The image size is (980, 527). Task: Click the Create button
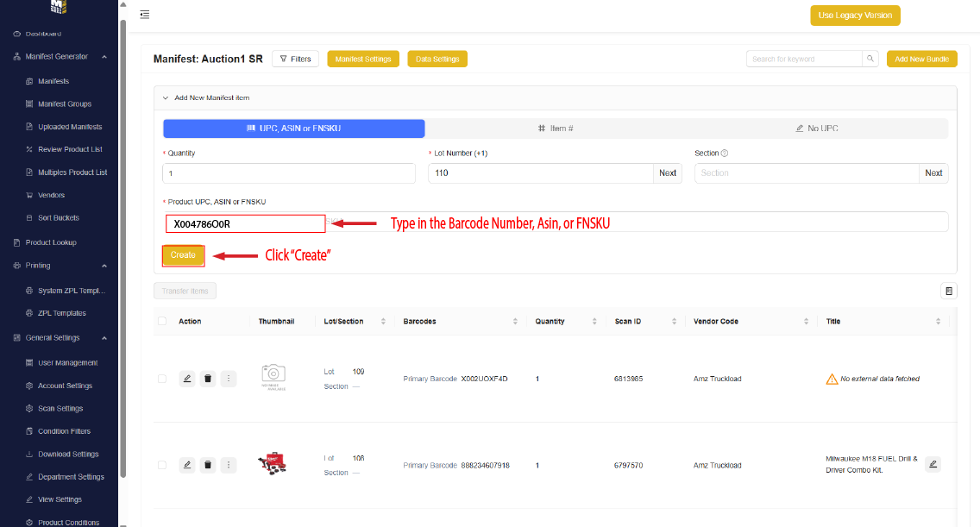(183, 255)
